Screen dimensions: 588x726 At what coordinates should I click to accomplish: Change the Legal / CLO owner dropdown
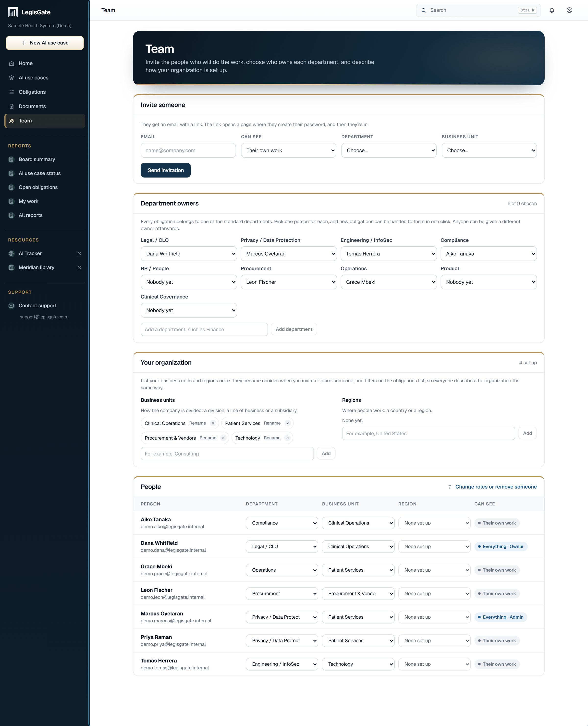coord(189,254)
